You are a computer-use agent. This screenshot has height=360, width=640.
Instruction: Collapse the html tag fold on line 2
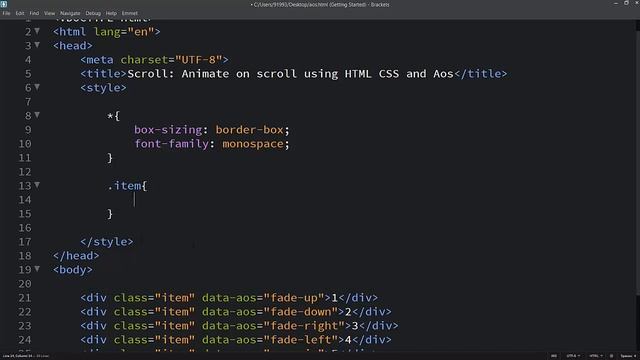click(x=37, y=31)
